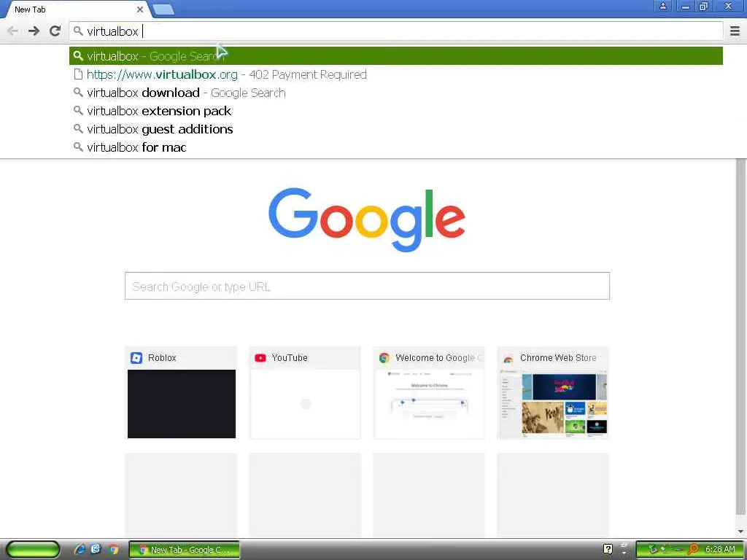This screenshot has height=560, width=747.
Task: Click the 6:28 AM clock
Action: point(720,549)
